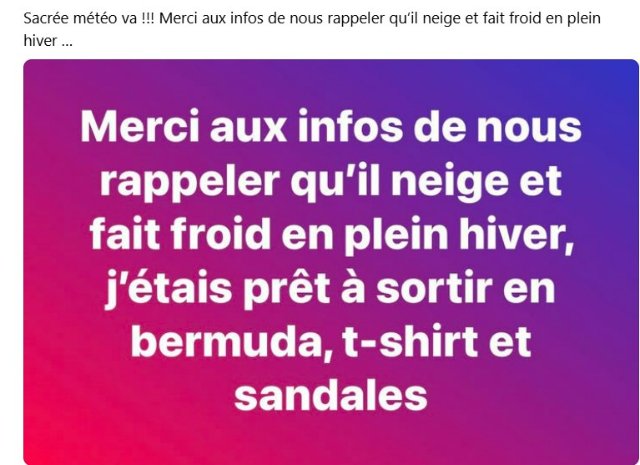The height and width of the screenshot is (465, 640).
Task: Open the purple gradient meme image
Action: click(x=331, y=262)
